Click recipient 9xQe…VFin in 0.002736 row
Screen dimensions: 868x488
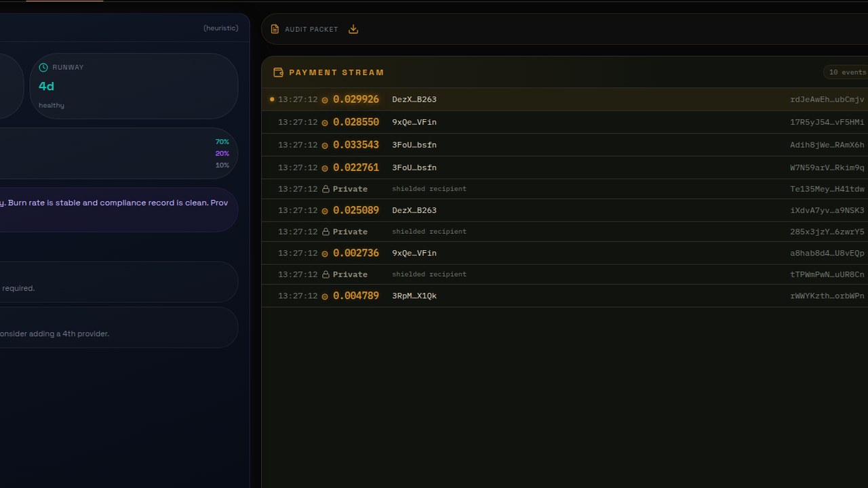tap(414, 253)
